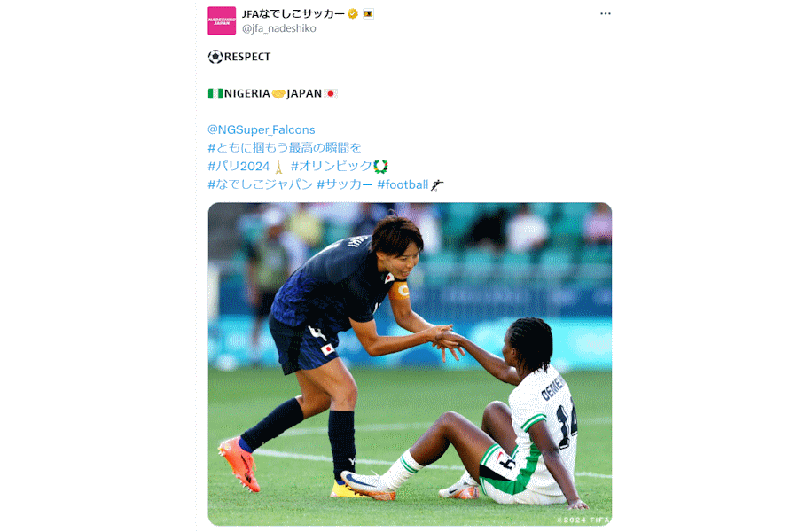Image resolution: width=798 pixels, height=532 pixels.
Task: Open hashtag #ともに掴もう最高の瞬間を
Action: coord(285,148)
